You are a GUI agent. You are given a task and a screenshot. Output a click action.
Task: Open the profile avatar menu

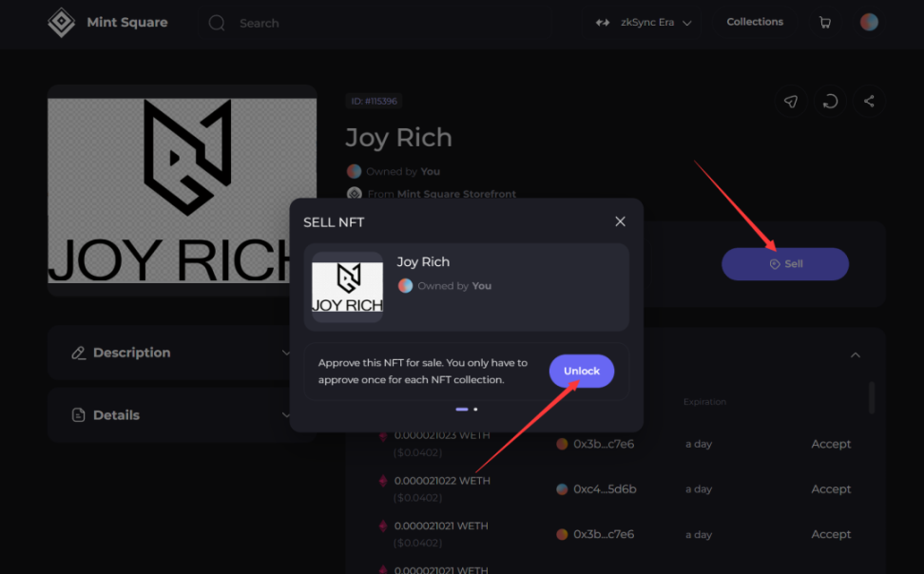(869, 23)
